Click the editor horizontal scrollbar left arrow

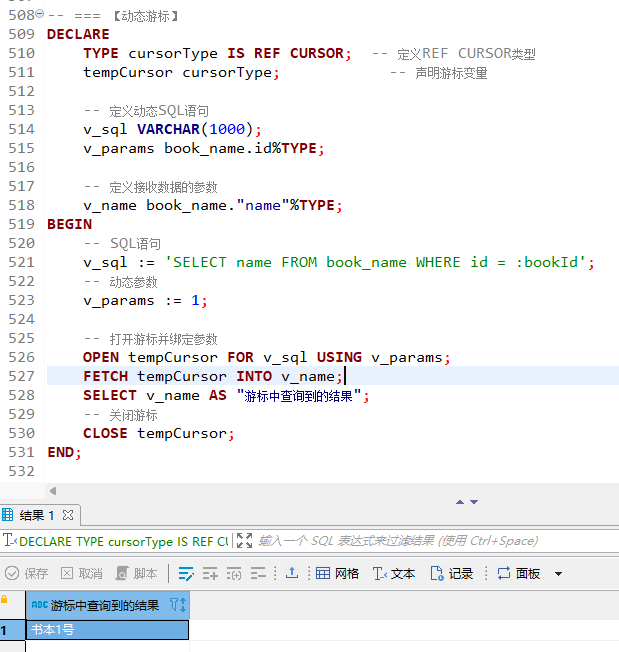52,490
